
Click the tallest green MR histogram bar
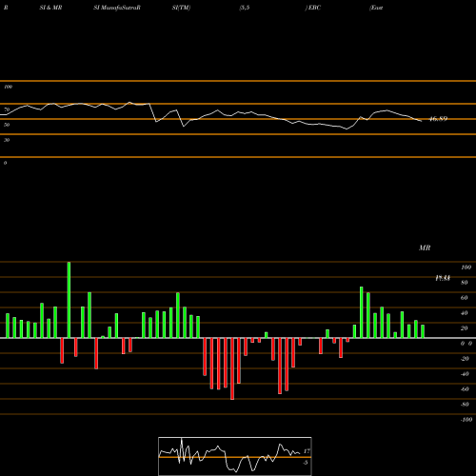tap(69, 300)
